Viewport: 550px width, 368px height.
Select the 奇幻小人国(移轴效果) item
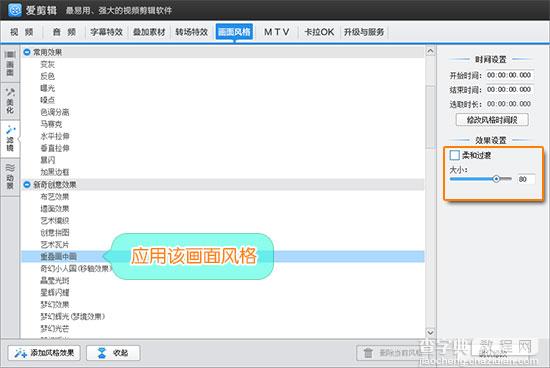pyautogui.click(x=76, y=268)
